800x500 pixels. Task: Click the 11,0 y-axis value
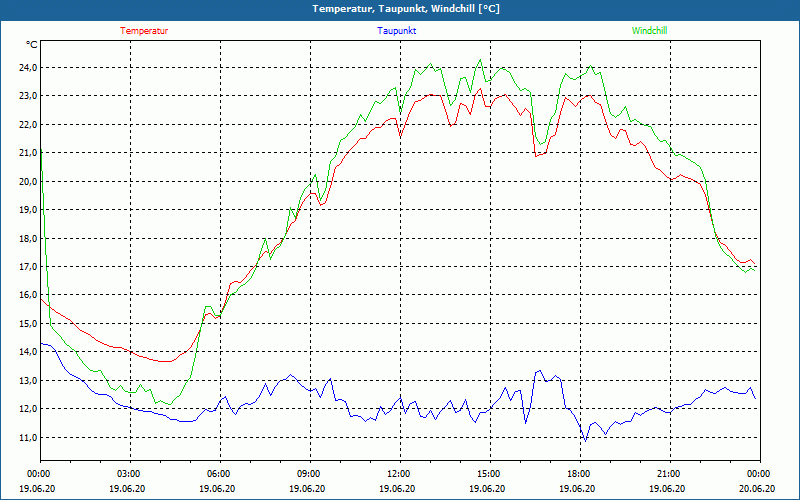[26, 437]
